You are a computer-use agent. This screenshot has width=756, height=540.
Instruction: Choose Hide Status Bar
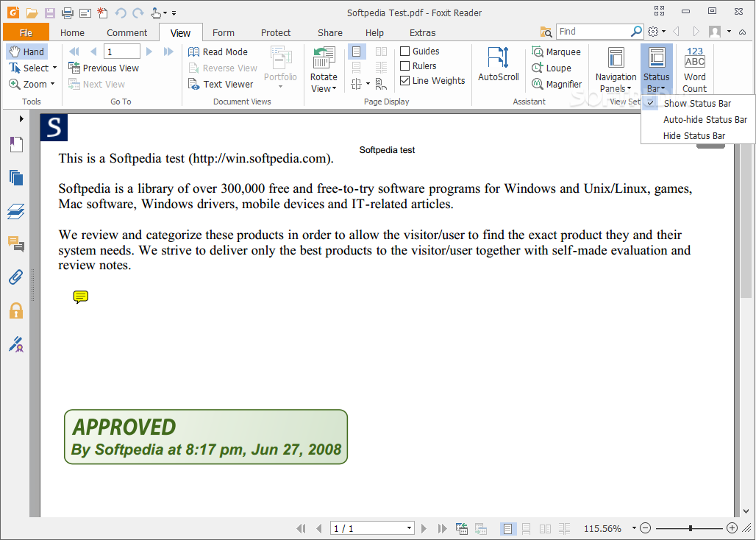[698, 136]
